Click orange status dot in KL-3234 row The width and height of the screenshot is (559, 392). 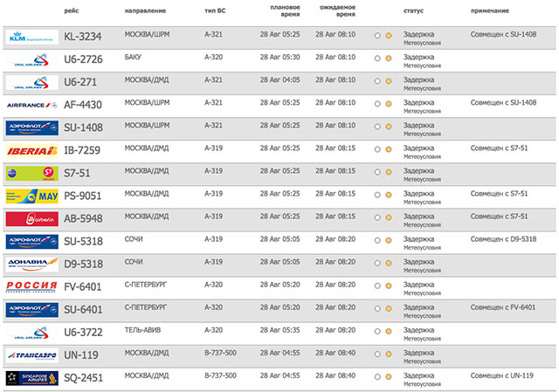(x=388, y=37)
